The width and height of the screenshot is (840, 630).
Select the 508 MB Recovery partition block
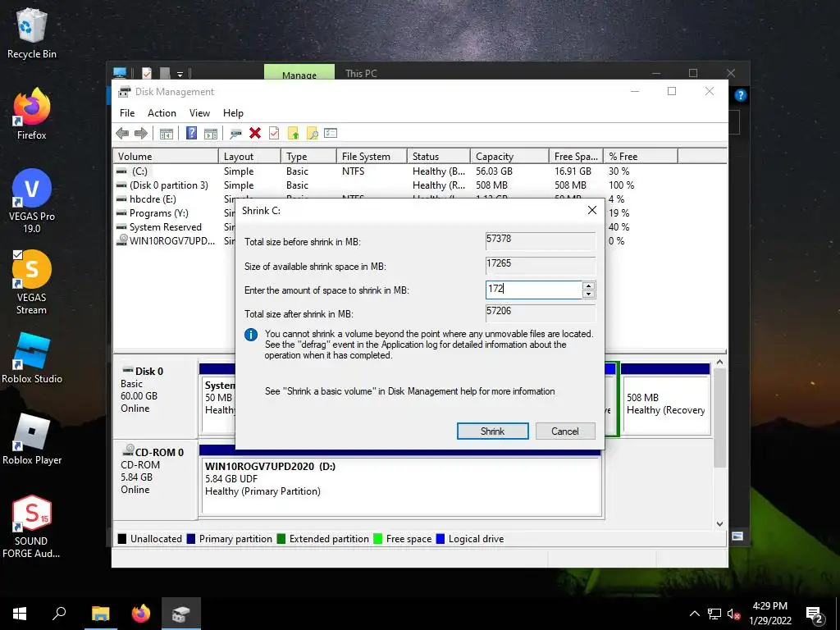pyautogui.click(x=666, y=399)
